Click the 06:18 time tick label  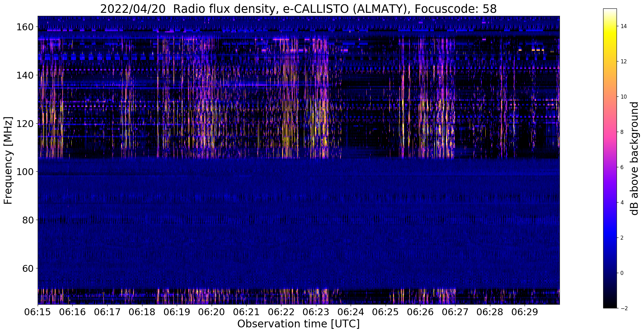[142, 312]
